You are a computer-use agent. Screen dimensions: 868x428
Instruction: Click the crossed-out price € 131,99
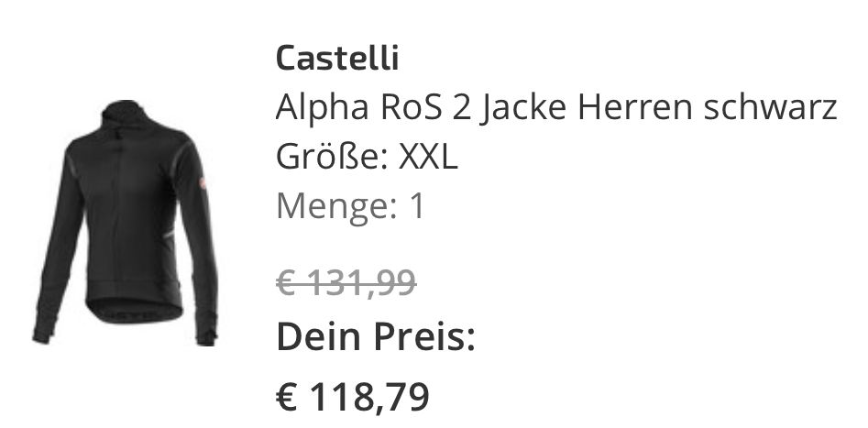(x=346, y=284)
